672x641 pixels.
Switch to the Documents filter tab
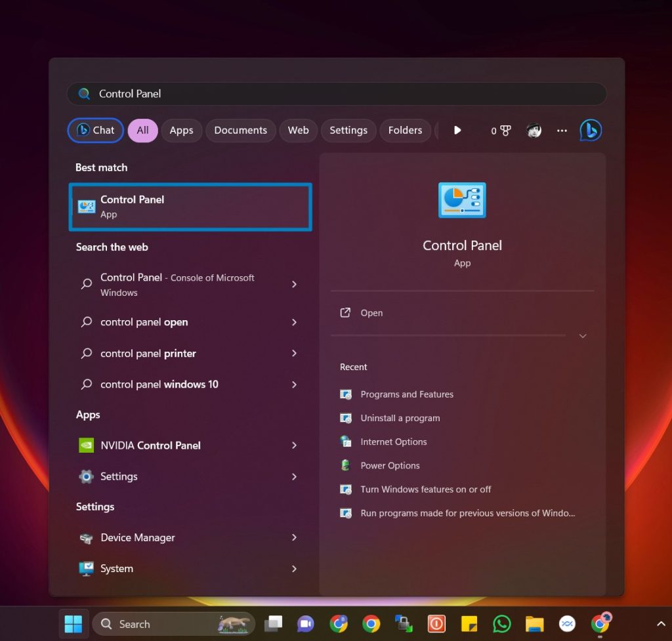click(x=240, y=130)
